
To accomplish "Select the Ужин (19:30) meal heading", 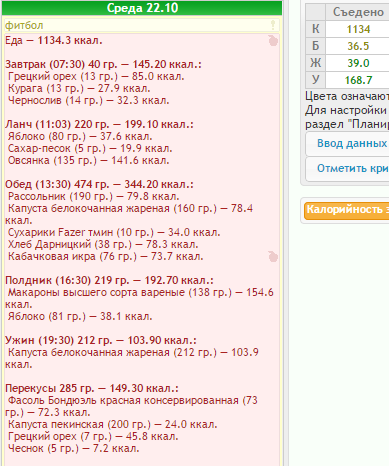I will tap(101, 340).
